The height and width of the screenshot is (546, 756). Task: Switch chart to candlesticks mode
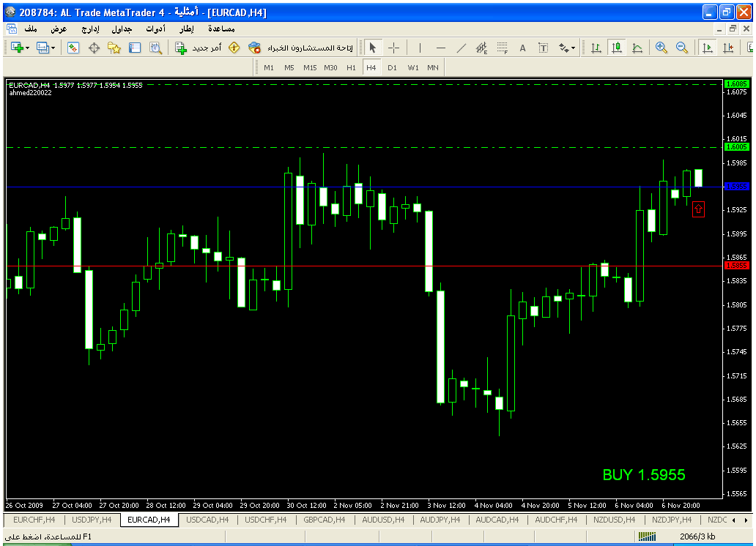pyautogui.click(x=617, y=48)
